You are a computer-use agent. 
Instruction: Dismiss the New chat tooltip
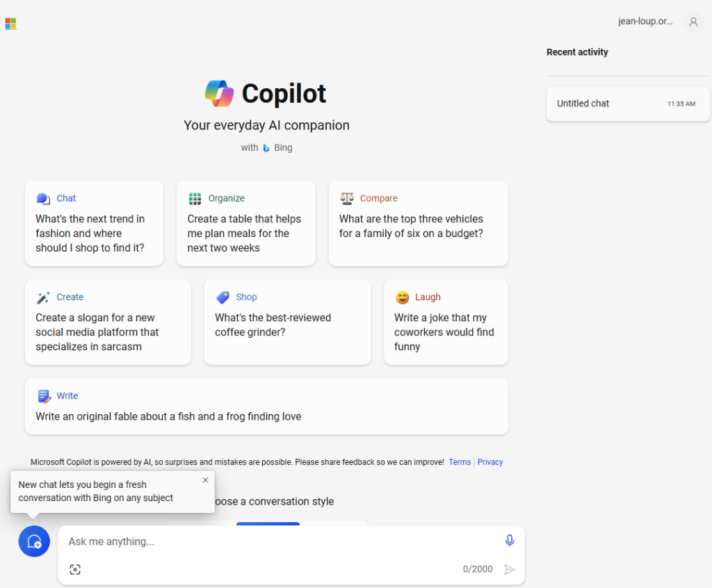coord(205,480)
